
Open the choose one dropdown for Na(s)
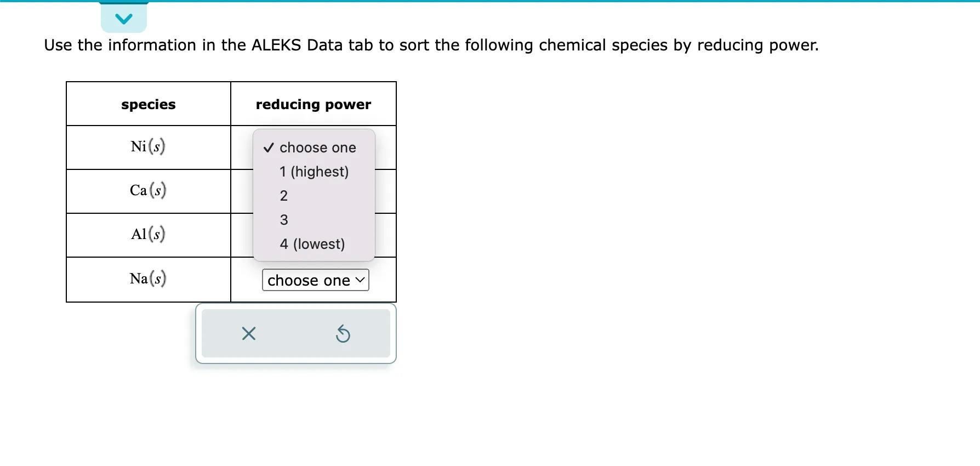315,280
